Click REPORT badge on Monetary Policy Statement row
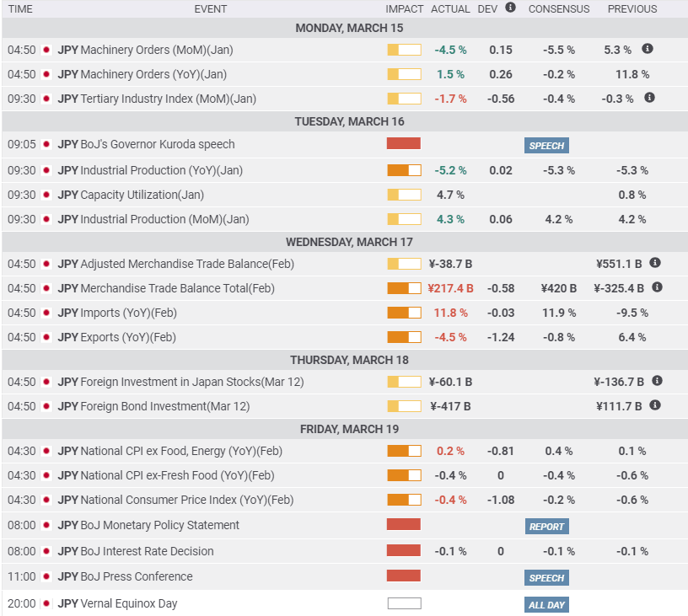 [546, 527]
